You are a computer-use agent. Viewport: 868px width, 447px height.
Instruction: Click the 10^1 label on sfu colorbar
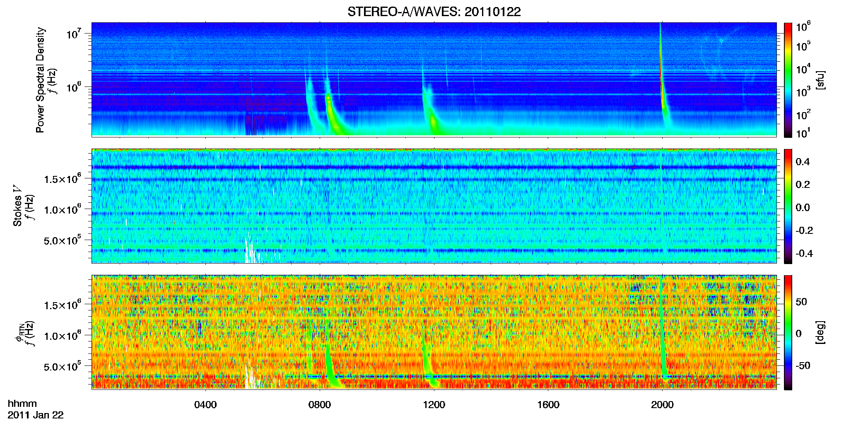point(803,133)
